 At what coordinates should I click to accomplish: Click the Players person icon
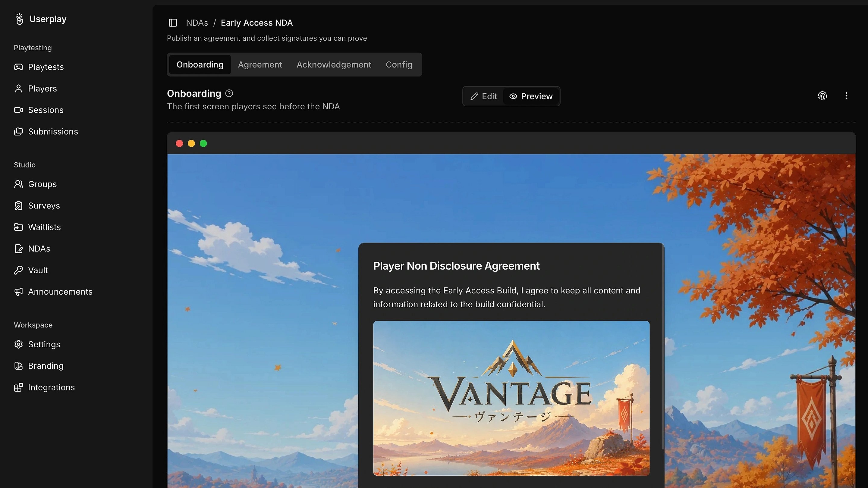coord(18,88)
